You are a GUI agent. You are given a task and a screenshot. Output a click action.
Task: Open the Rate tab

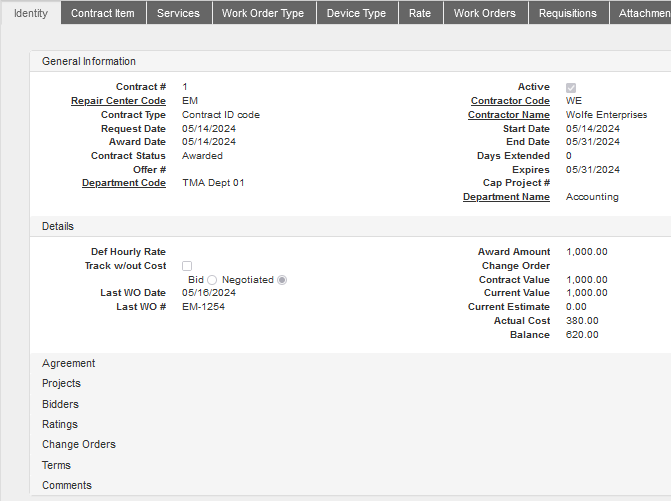[x=420, y=13]
